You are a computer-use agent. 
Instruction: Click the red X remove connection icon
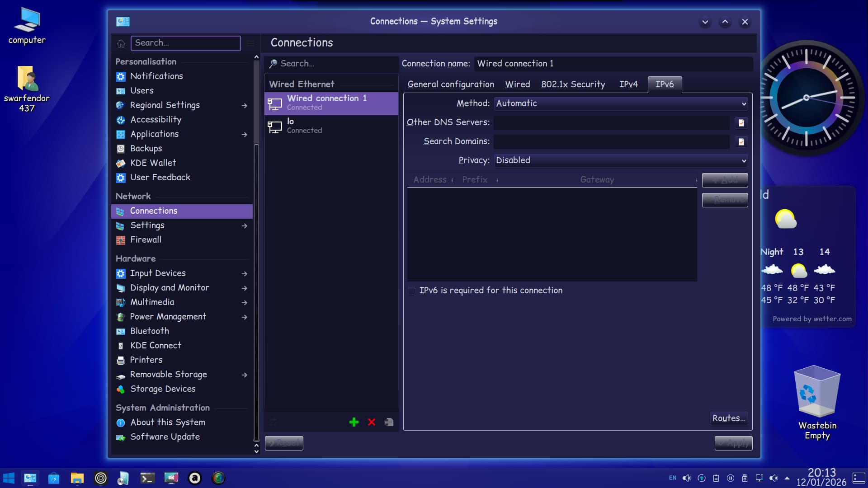(x=372, y=422)
